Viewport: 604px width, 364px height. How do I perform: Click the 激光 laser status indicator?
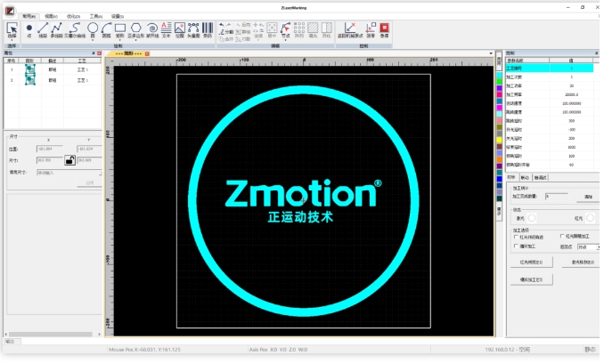[x=532, y=218]
